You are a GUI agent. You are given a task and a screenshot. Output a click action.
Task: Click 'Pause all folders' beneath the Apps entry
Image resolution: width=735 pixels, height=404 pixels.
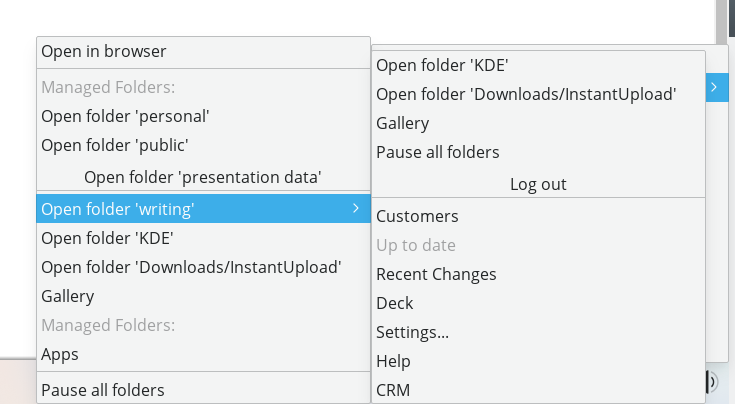pos(103,390)
